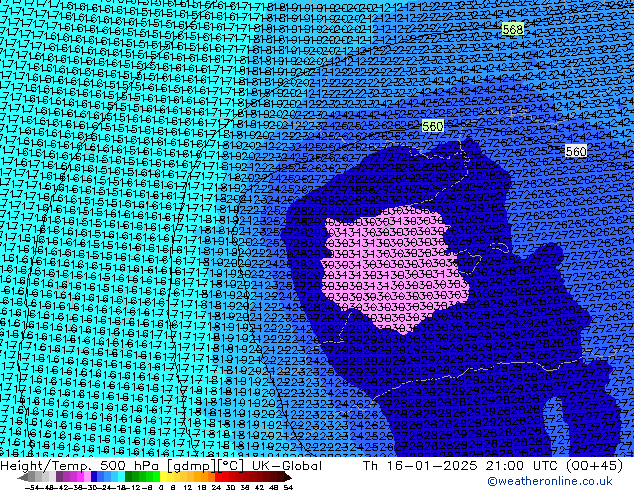Click the cyan -18 legend swatch
The height and width of the screenshot is (490, 634).
tap(122, 476)
